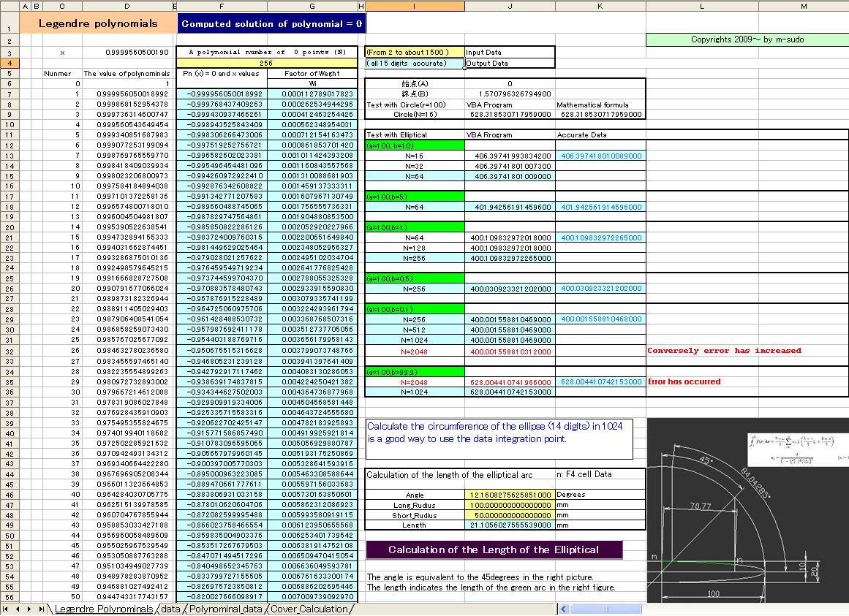Select green cell '(a=100,b=5)'
Image resolution: width=849 pixels, height=616 pixels.
point(415,197)
